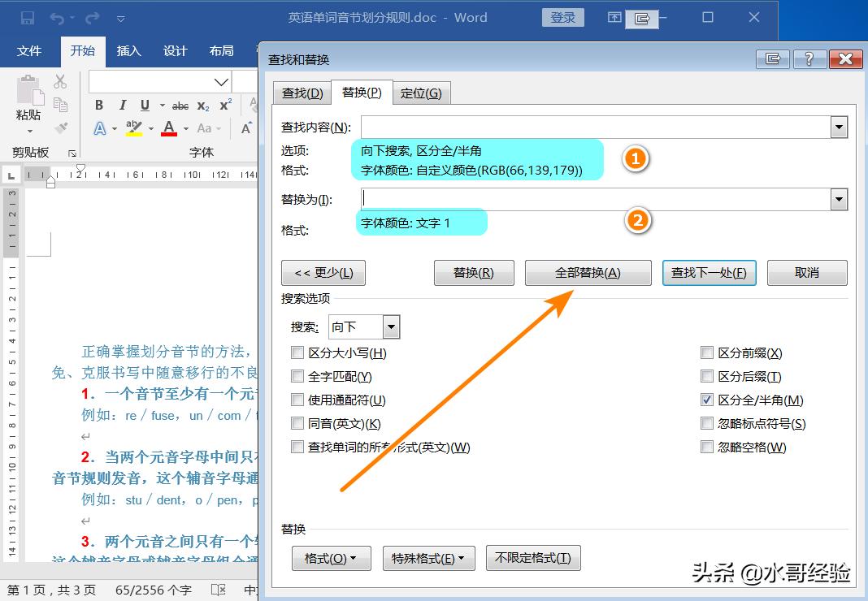The height and width of the screenshot is (601, 868).
Task: Switch to the 定位 tab
Action: [x=422, y=93]
